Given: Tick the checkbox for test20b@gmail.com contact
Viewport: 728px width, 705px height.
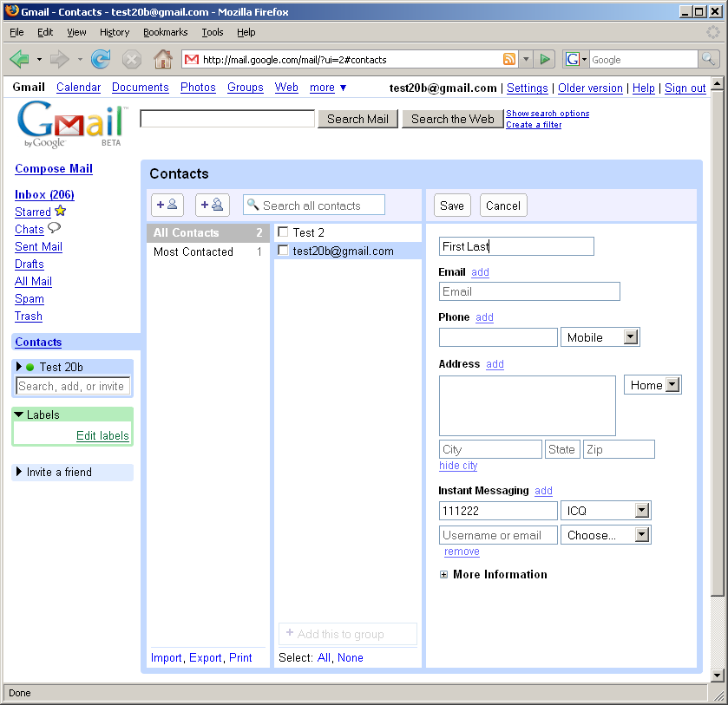Looking at the screenshot, I should coord(283,250).
